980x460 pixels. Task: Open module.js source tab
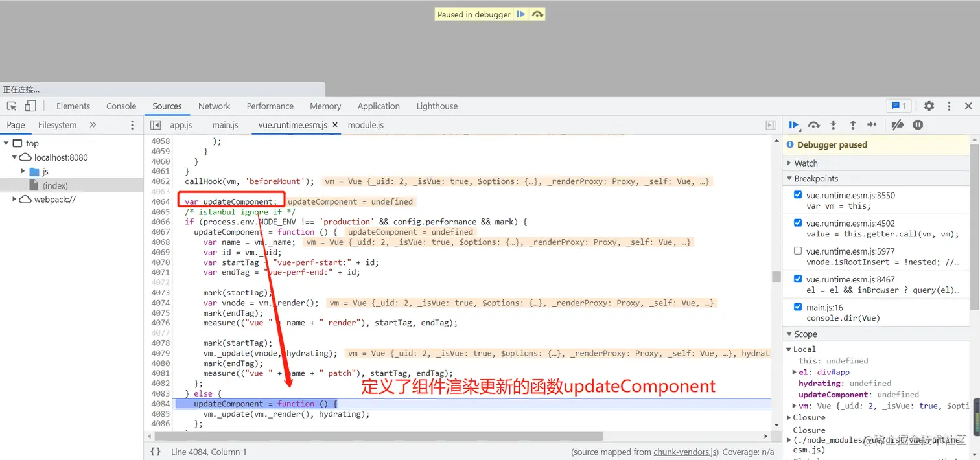[366, 125]
